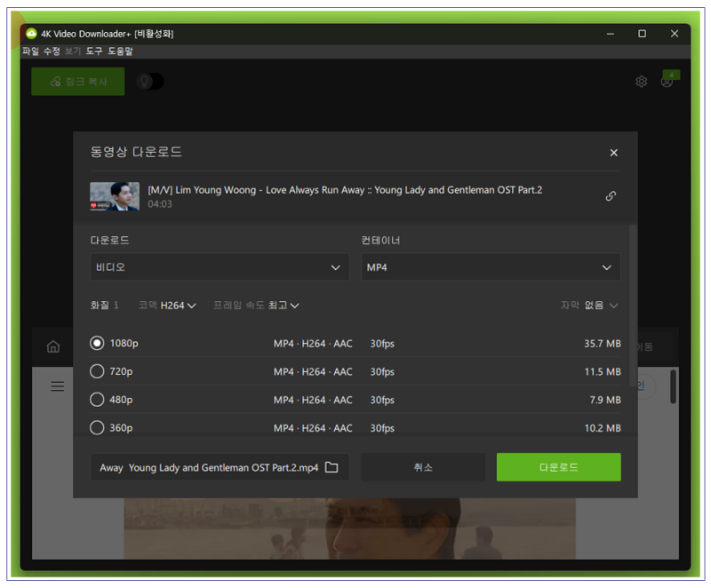The height and width of the screenshot is (588, 711).
Task: Close the 4K Video Downloader window
Action: [x=675, y=34]
